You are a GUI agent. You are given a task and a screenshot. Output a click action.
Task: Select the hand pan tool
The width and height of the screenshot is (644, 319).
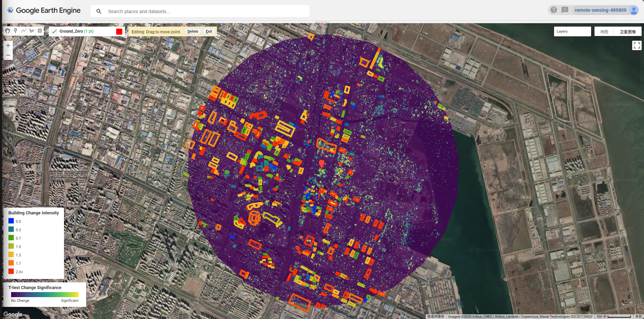point(7,31)
